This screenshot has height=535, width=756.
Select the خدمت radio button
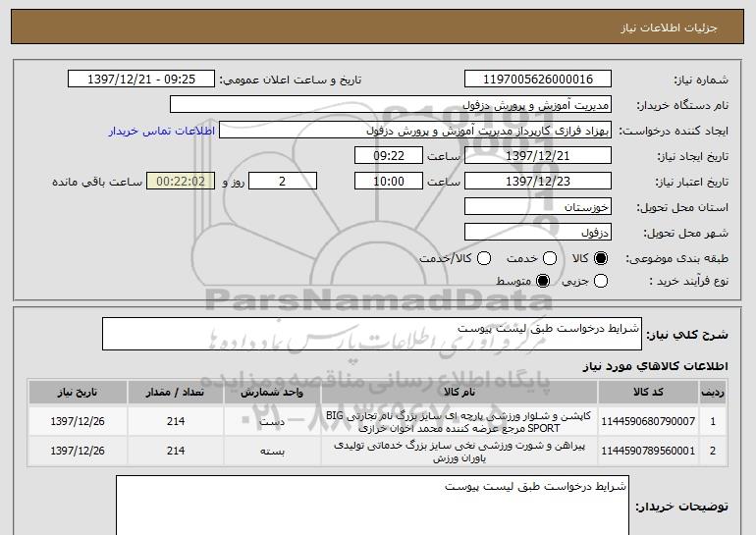(550, 259)
